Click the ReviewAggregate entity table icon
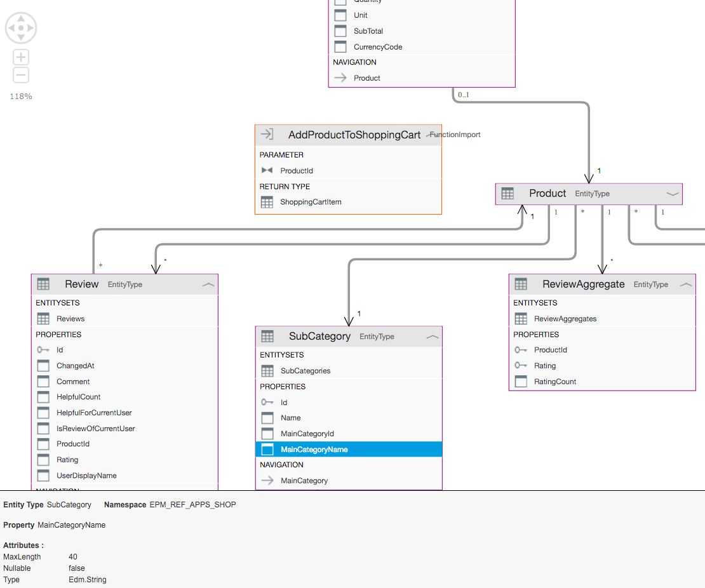 point(521,284)
